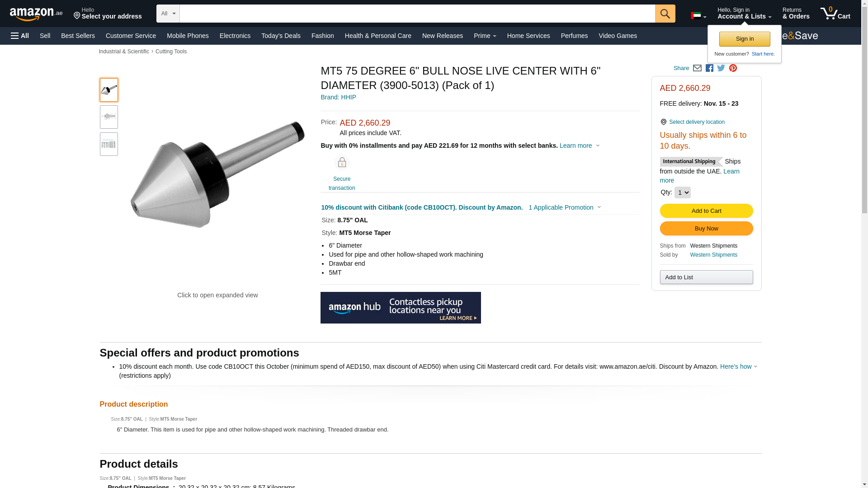
Task: Select the second product thumbnail
Action: tap(109, 117)
